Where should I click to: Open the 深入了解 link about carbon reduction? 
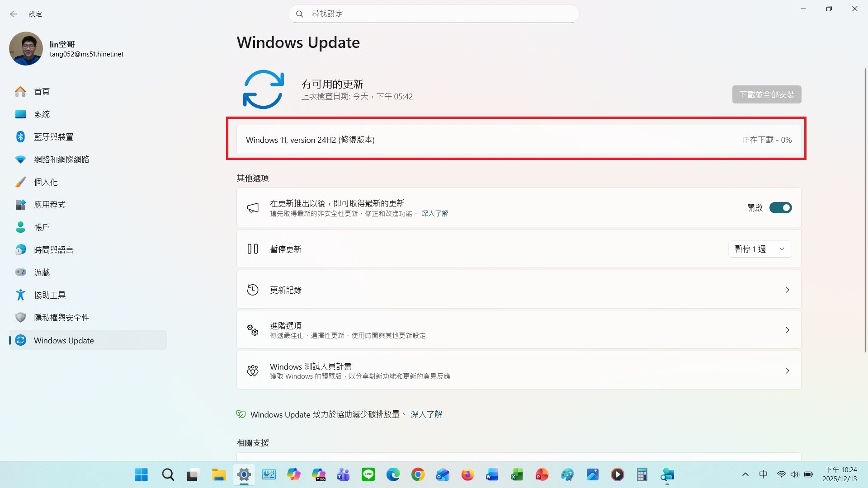[425, 414]
